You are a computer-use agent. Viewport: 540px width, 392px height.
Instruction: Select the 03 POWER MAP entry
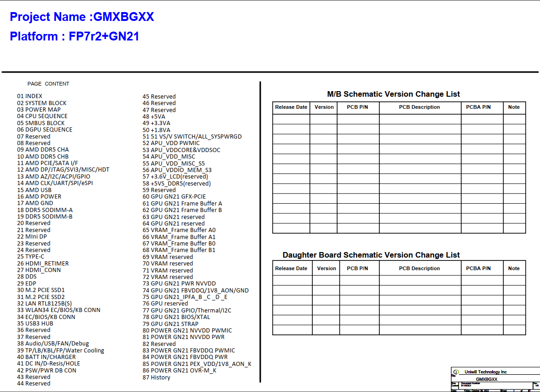[39, 110]
